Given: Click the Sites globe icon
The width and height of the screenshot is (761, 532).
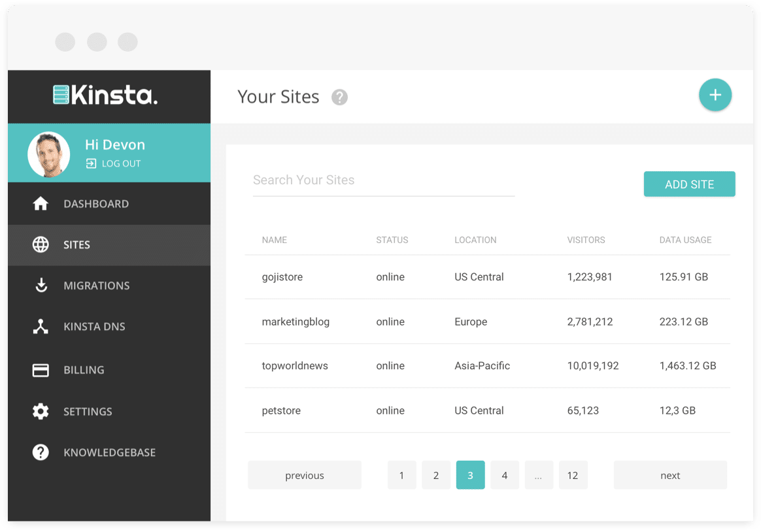Looking at the screenshot, I should (41, 245).
